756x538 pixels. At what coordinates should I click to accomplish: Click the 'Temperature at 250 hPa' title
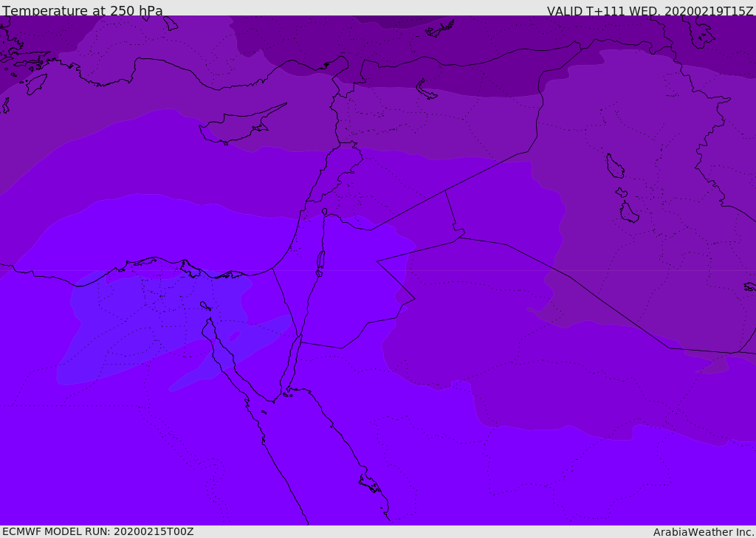pyautogui.click(x=83, y=11)
